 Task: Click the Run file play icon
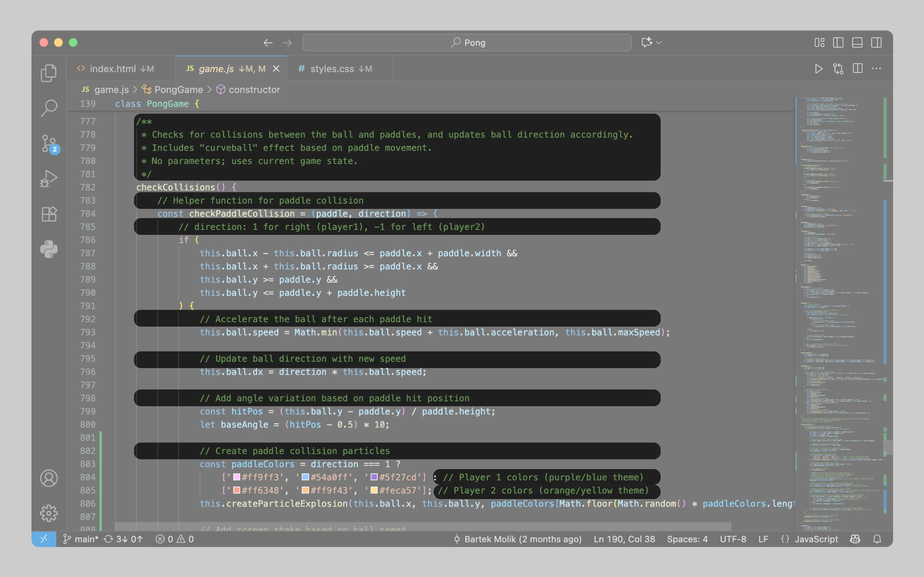click(819, 69)
